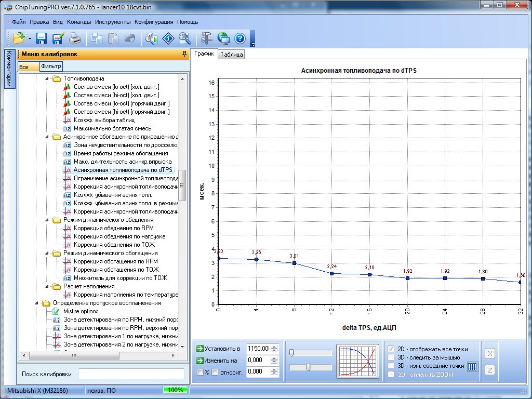Switch to the Таблица tab
Image resolution: width=532 pixels, height=399 pixels.
coord(231,55)
